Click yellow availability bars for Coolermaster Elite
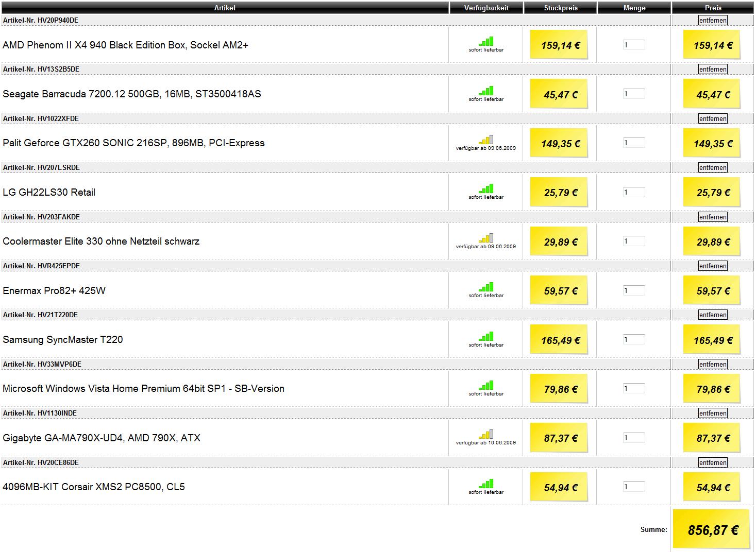Viewport: 756px width, 552px height. (x=486, y=238)
